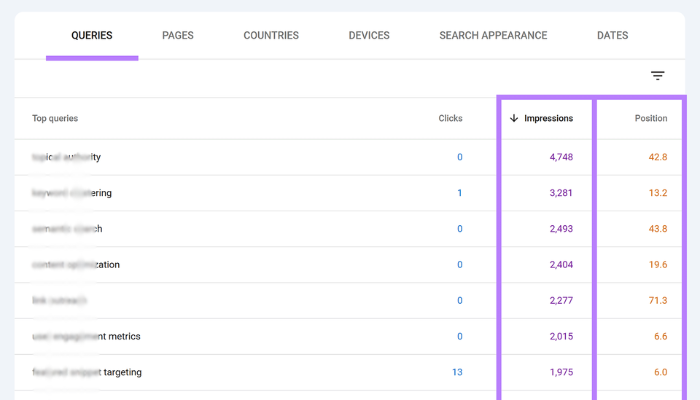Click the Impressions sort arrow

click(x=514, y=118)
